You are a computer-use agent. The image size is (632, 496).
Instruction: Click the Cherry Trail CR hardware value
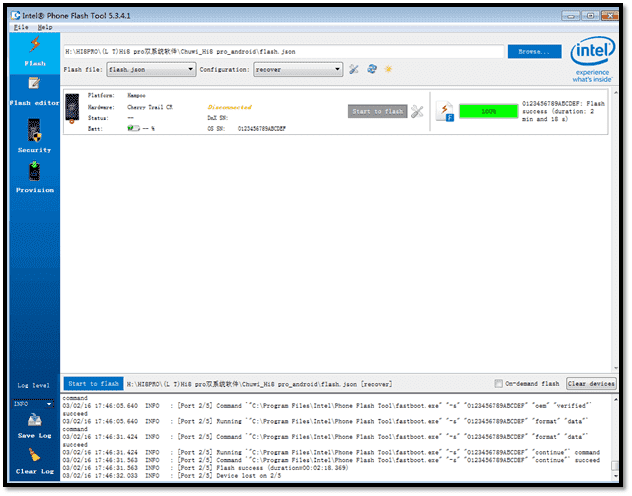[150, 107]
